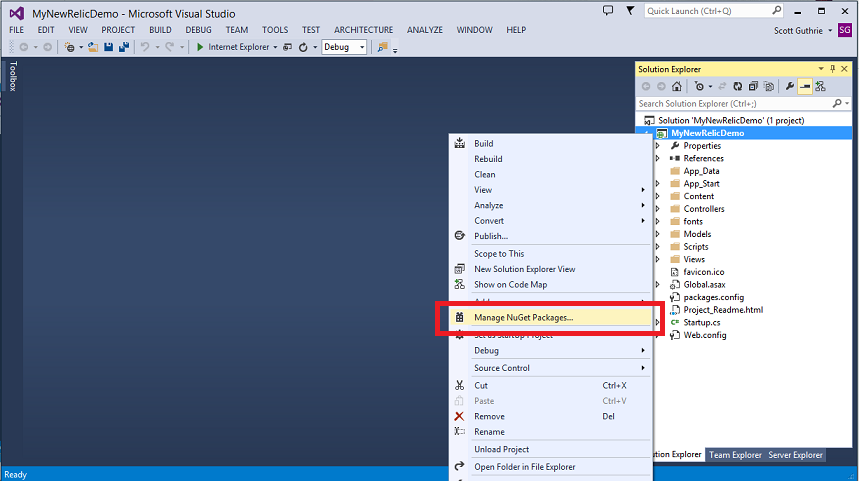Click the Show All Files icon
The height and width of the screenshot is (481, 859).
point(769,87)
